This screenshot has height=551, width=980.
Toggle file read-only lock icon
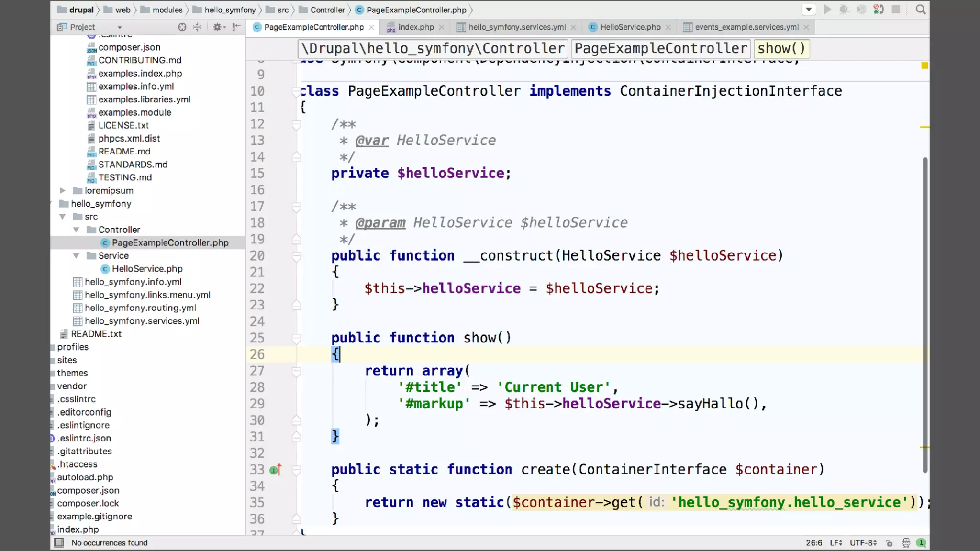[x=889, y=543]
